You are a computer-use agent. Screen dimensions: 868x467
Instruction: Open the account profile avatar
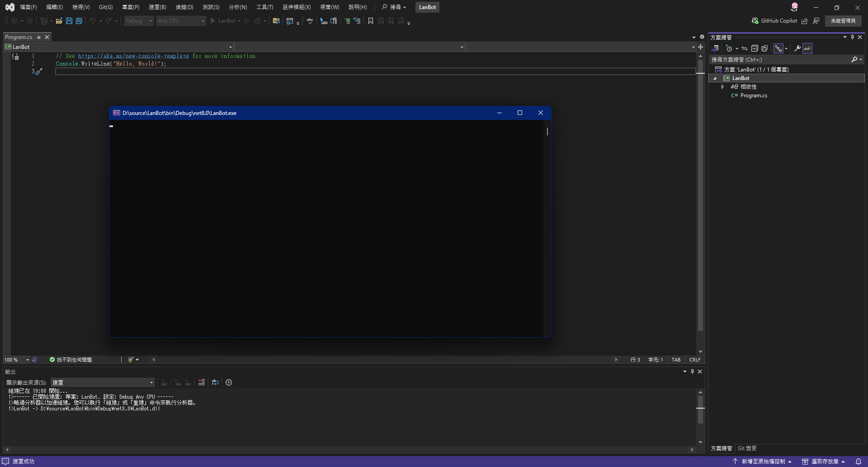pyautogui.click(x=795, y=7)
